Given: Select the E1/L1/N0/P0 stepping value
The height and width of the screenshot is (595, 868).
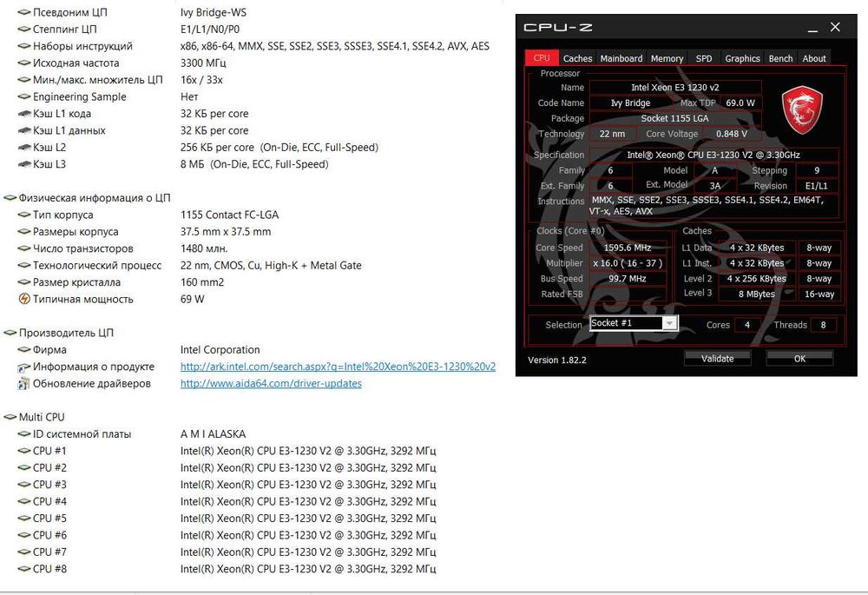Looking at the screenshot, I should (x=210, y=30).
